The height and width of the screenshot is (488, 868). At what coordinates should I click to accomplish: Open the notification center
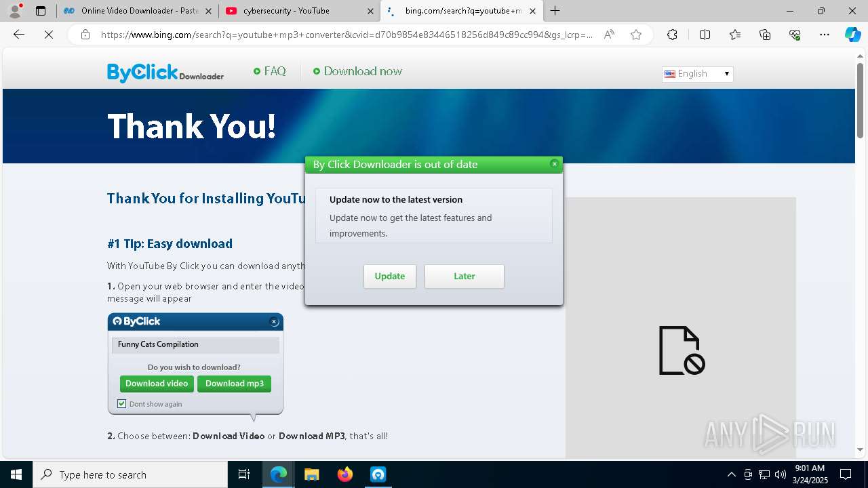tap(846, 474)
